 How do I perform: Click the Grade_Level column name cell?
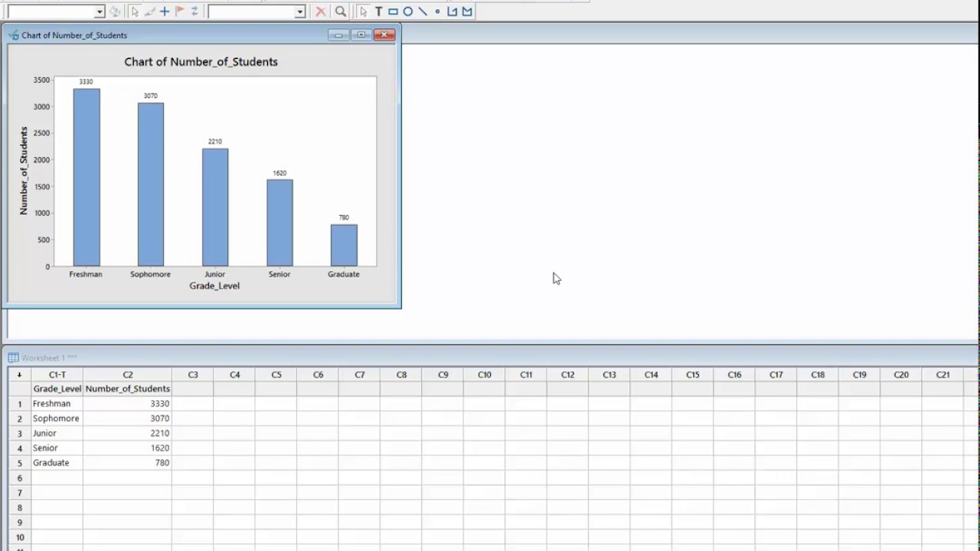pos(57,389)
